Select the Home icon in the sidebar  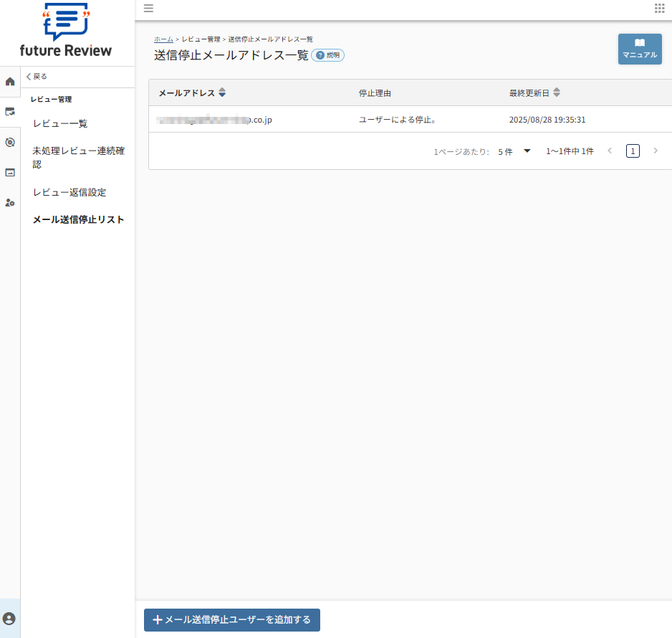click(9, 82)
